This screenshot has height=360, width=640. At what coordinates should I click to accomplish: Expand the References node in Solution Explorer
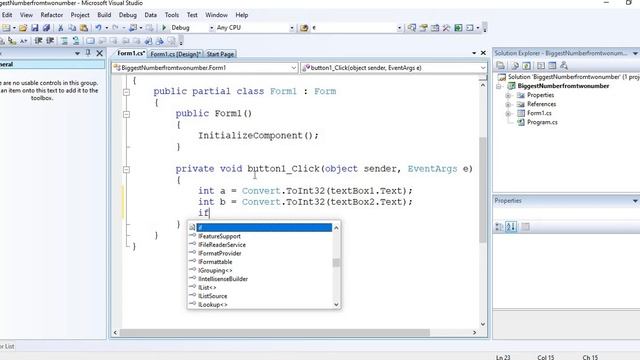click(x=508, y=104)
